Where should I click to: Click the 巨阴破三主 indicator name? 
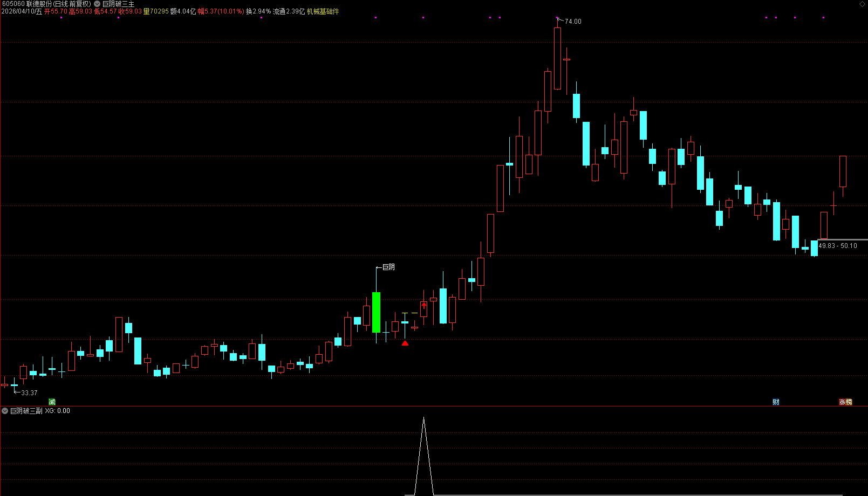coord(118,4)
